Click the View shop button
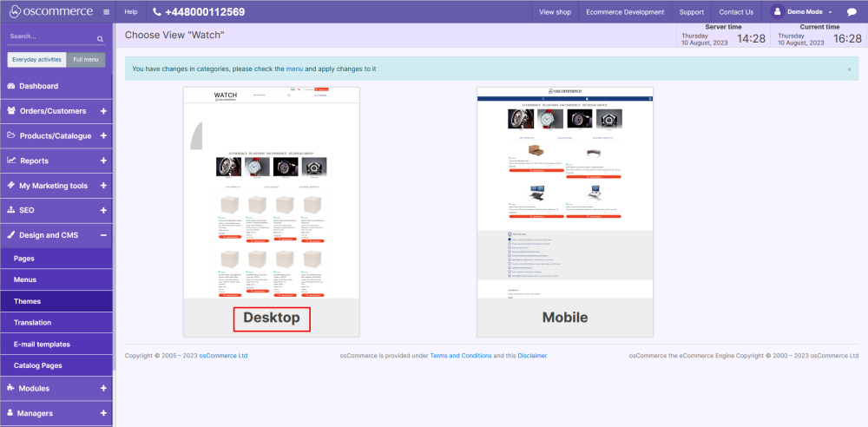Image resolution: width=868 pixels, height=427 pixels. tap(555, 12)
